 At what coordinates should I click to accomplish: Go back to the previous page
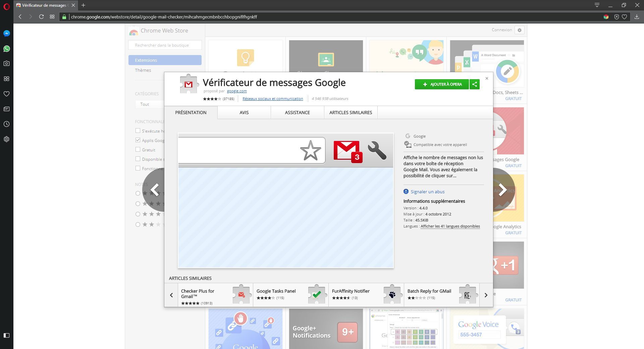[x=20, y=17]
